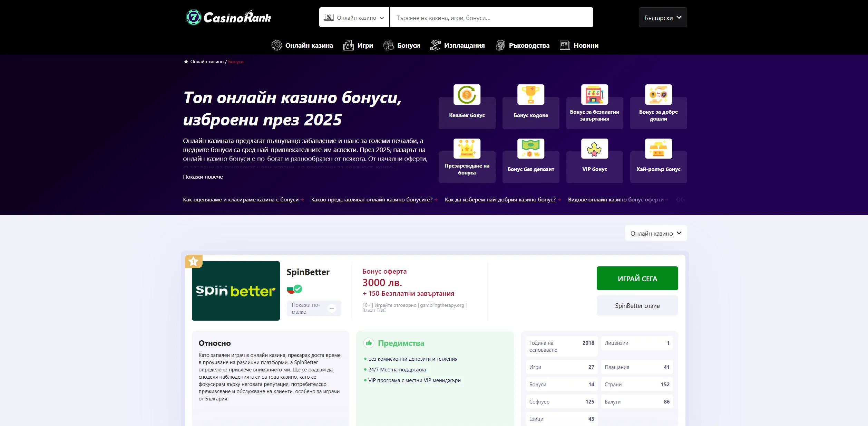868x426 pixels.
Task: Click the Новини newspaper icon
Action: point(565,45)
